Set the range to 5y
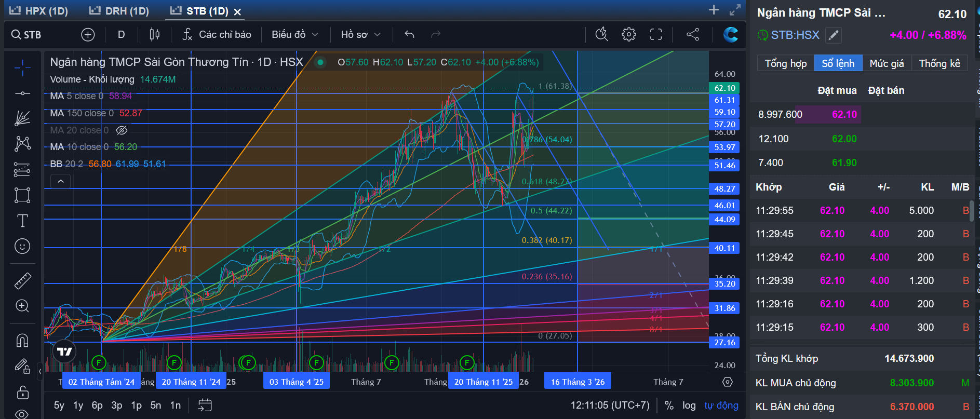 point(59,406)
